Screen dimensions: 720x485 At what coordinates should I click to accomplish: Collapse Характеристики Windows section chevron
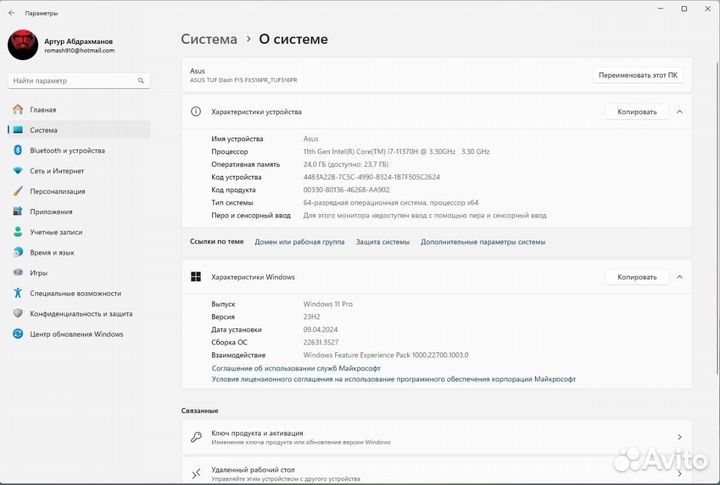[x=680, y=277]
